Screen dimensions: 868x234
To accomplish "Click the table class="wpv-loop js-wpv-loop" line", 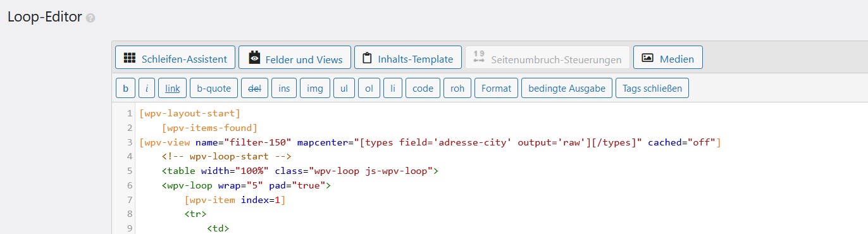I will click(x=300, y=171).
